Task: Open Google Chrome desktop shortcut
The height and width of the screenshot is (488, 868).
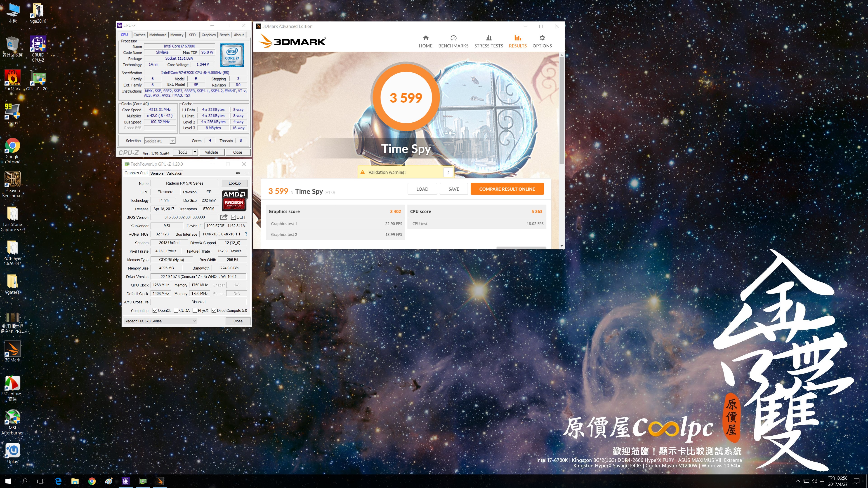Action: [12, 150]
